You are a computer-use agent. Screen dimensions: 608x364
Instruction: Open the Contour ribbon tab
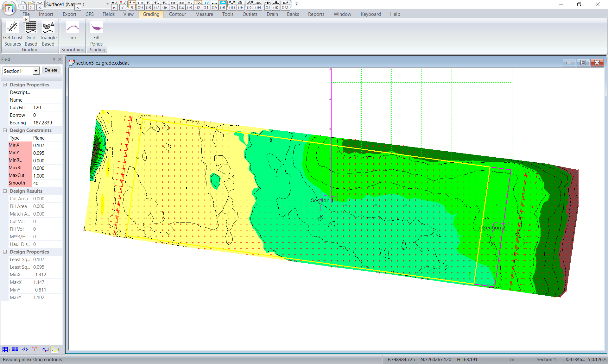coord(177,14)
